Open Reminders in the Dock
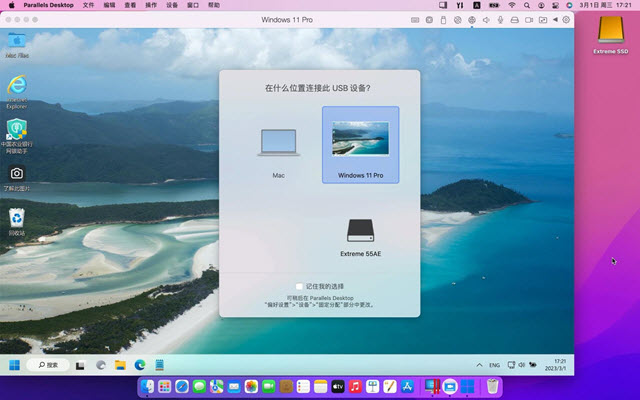This screenshot has width=640, height=400. pyautogui.click(x=303, y=386)
